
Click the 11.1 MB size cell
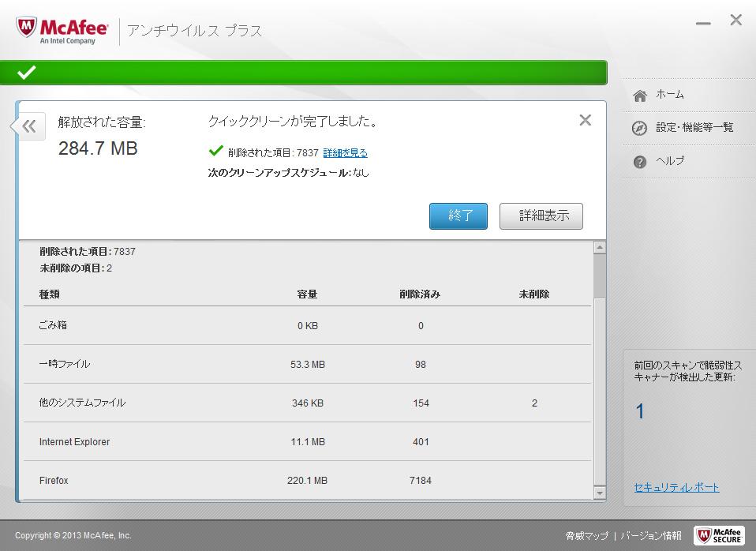click(x=308, y=441)
